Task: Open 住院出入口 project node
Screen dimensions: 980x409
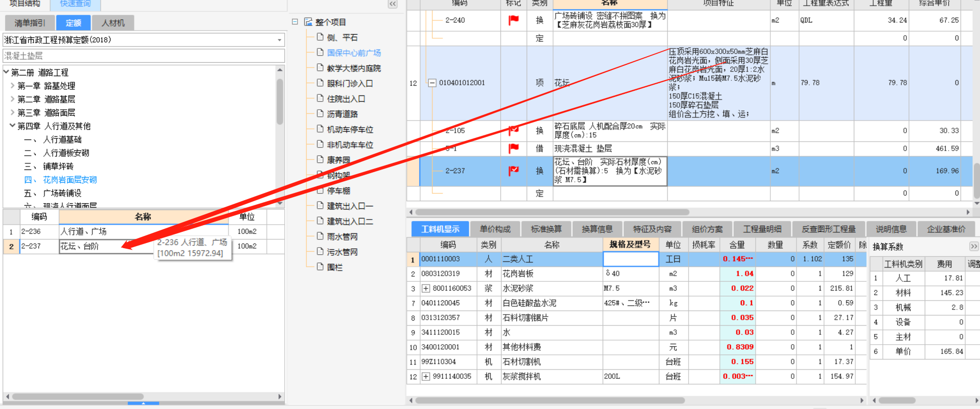Action: point(346,99)
